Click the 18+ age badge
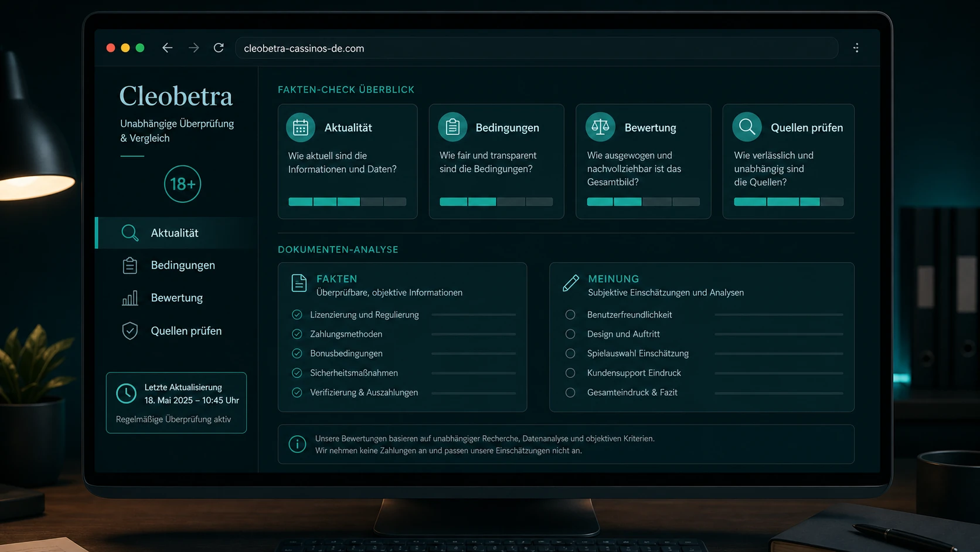 tap(182, 184)
